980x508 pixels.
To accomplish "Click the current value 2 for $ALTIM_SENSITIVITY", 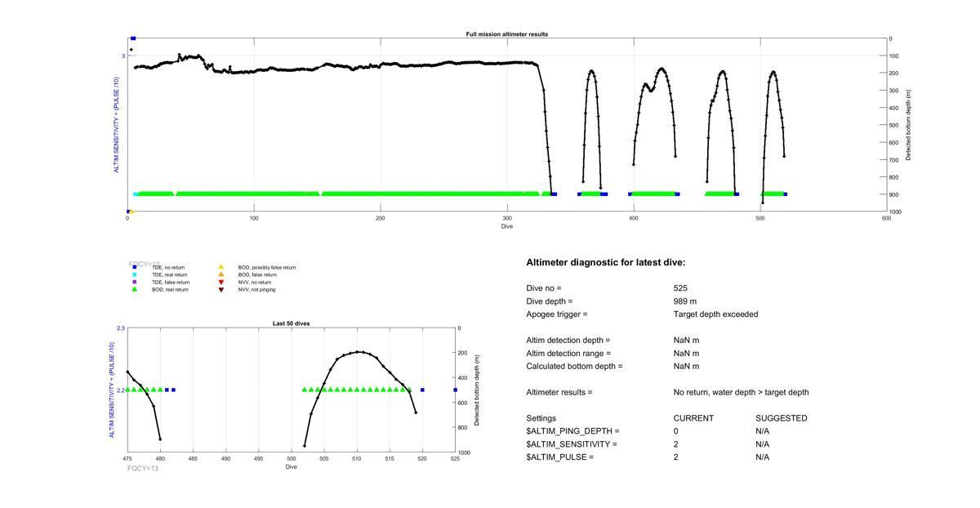I will tap(676, 444).
